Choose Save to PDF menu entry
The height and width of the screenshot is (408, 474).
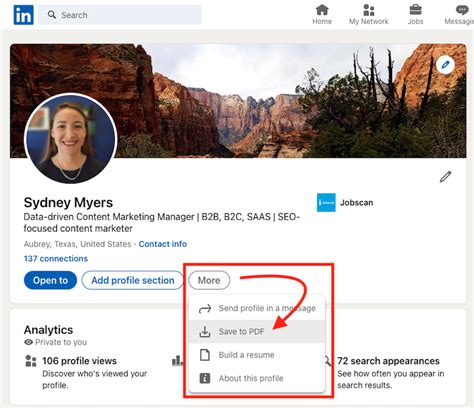point(257,332)
